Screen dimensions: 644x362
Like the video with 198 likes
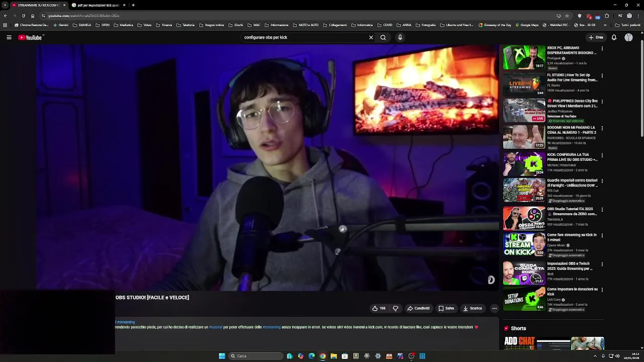379,308
